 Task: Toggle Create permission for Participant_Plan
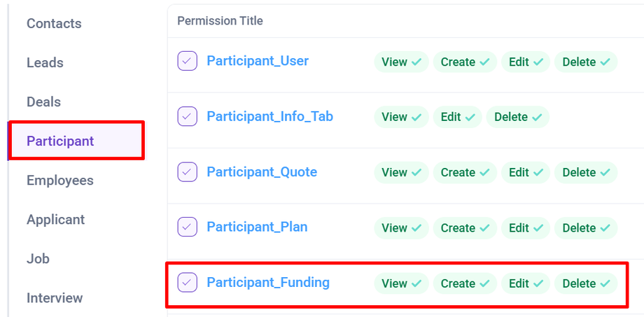(465, 228)
